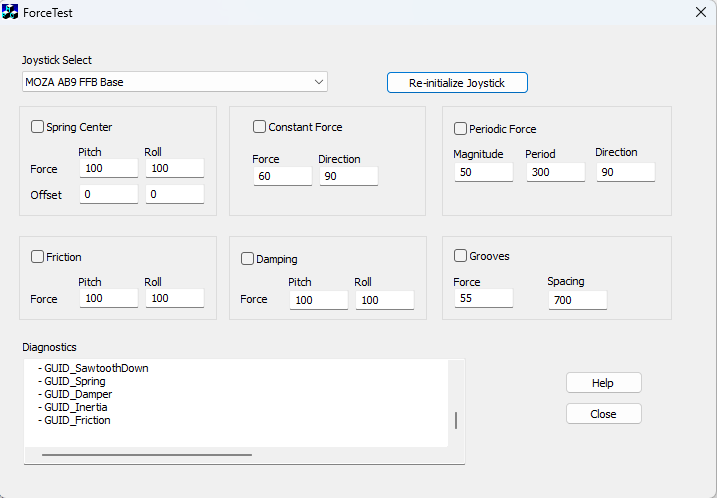Enable the Friction effect checkbox

38,257
